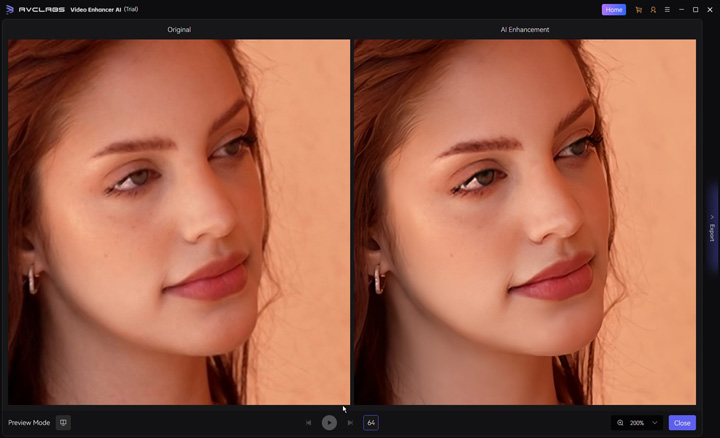Click the Home button in title bar

pos(613,10)
